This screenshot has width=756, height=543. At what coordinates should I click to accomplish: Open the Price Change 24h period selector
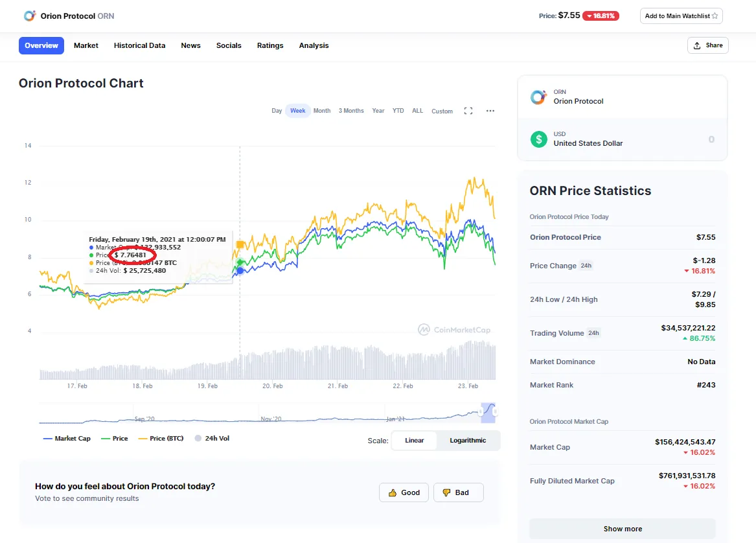586,266
